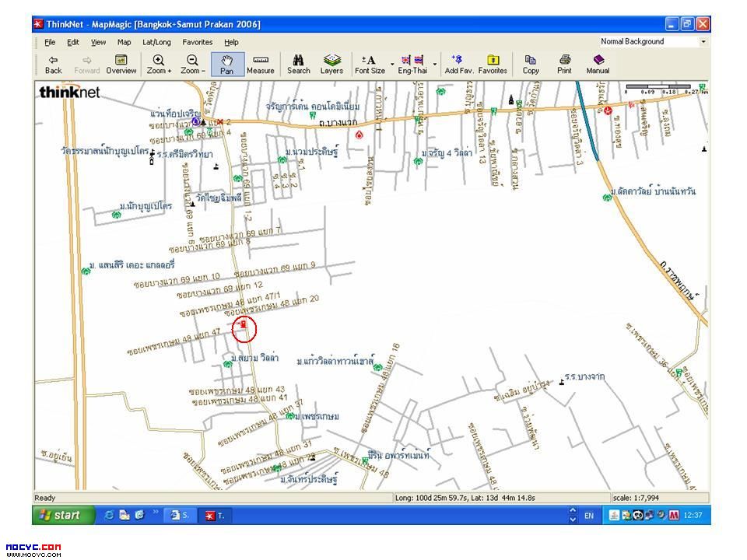
Task: Click the house icon beside ม.จรัญ 4 วิลล่า
Action: click(419, 161)
